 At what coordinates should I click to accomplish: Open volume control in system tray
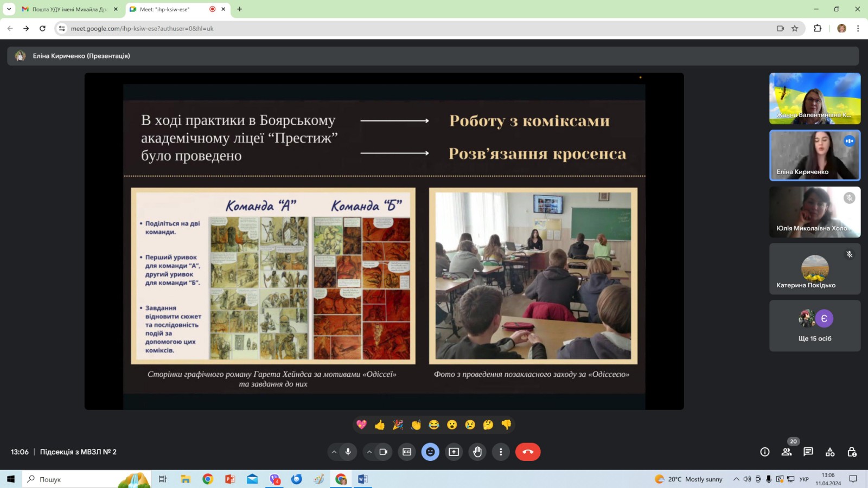tap(747, 479)
